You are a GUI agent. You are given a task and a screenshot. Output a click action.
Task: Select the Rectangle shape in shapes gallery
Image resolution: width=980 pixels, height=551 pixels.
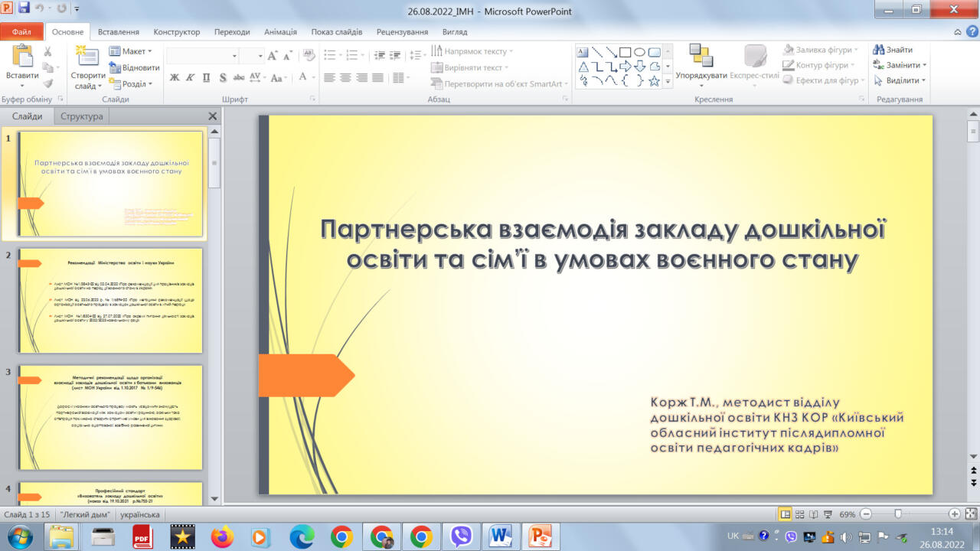625,52
